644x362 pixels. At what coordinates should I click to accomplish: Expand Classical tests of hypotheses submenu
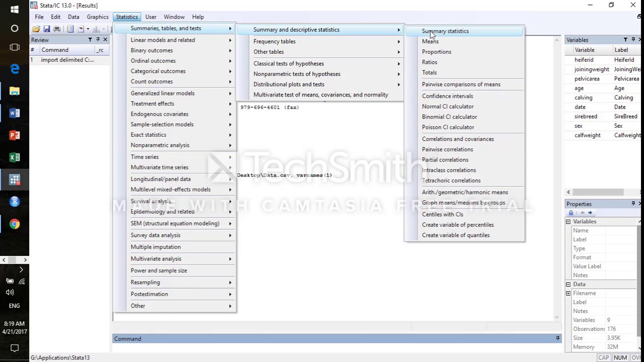[x=320, y=63]
